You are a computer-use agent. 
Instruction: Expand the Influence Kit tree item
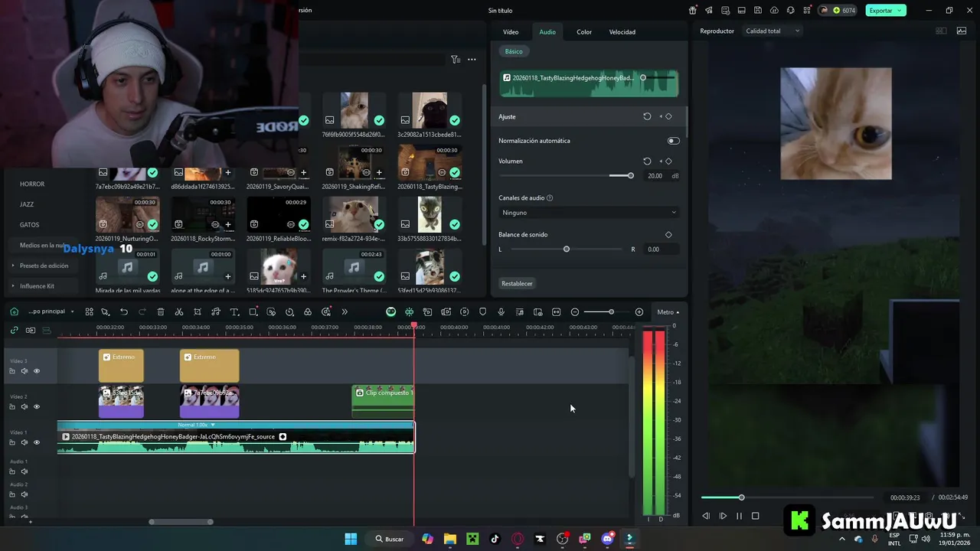click(37, 286)
